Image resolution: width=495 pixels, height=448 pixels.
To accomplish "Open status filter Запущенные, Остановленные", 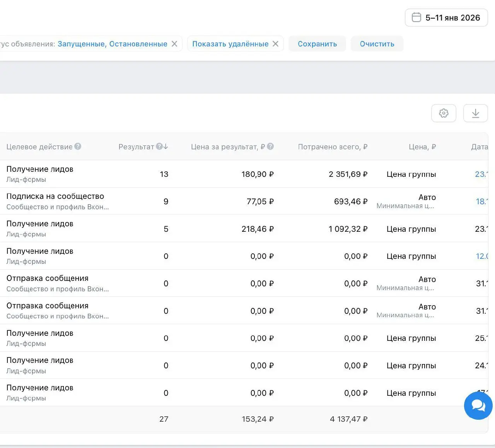I will (x=113, y=44).
